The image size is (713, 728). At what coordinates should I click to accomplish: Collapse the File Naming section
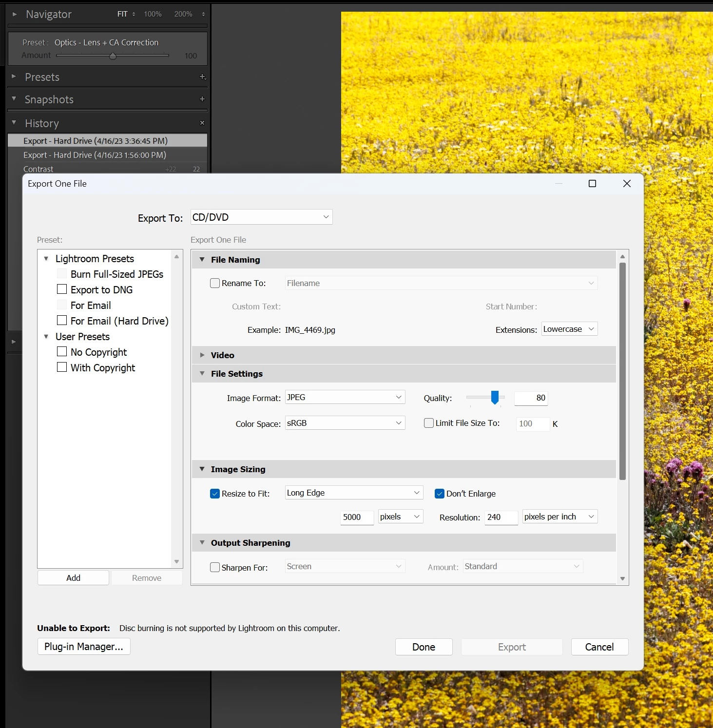(x=202, y=260)
